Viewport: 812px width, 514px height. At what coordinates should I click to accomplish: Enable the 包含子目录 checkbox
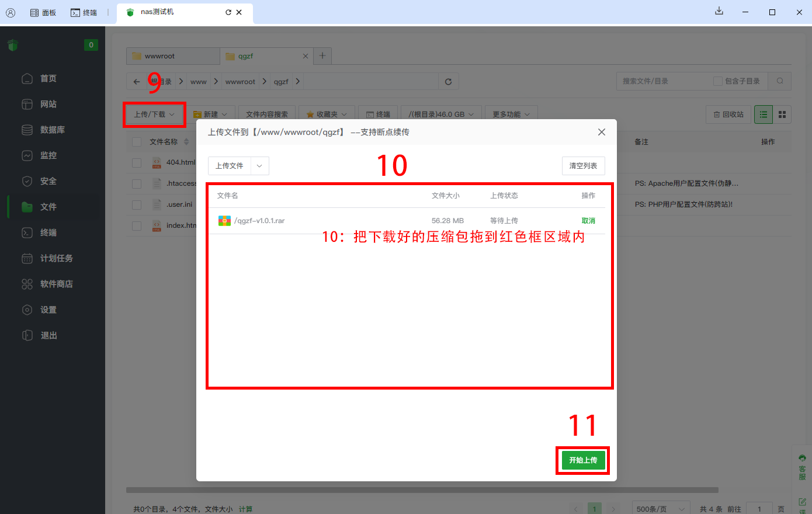click(x=718, y=81)
